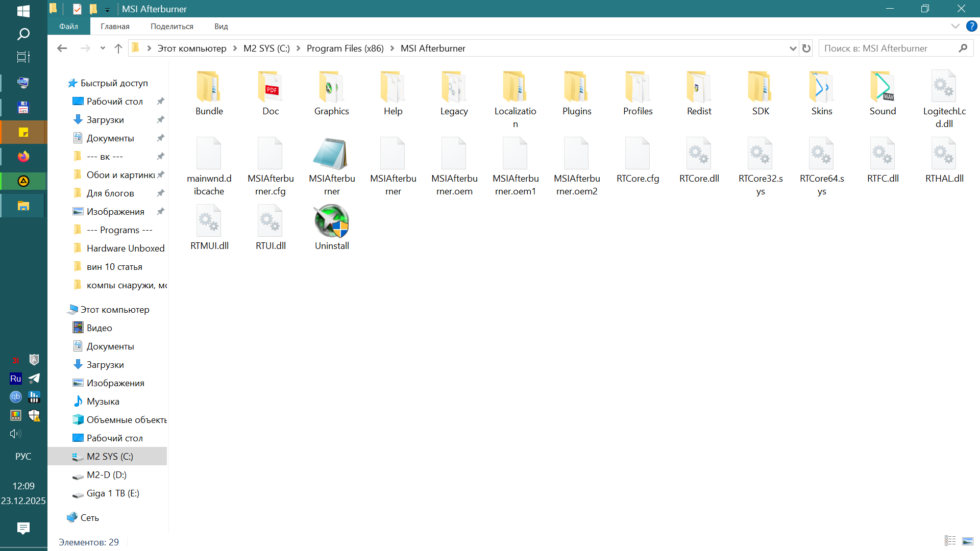Viewport: 980px width, 551px height.
Task: Expand the ribbon with the chevron
Action: click(955, 26)
